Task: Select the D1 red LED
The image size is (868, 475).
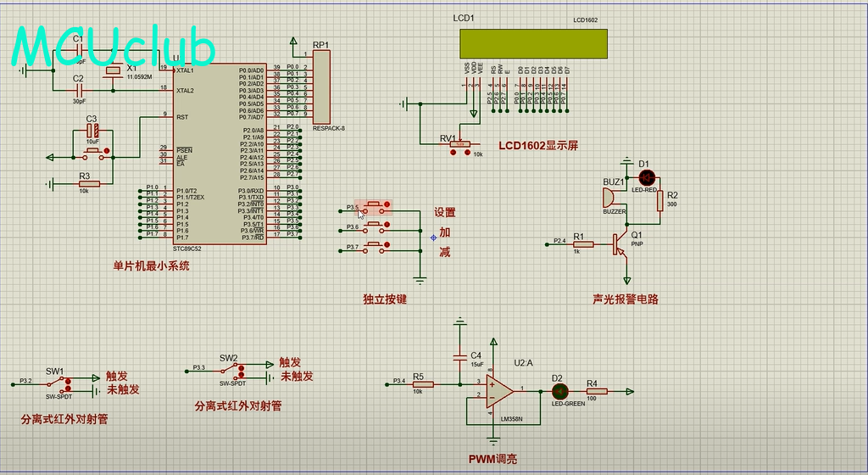Action: coord(648,178)
